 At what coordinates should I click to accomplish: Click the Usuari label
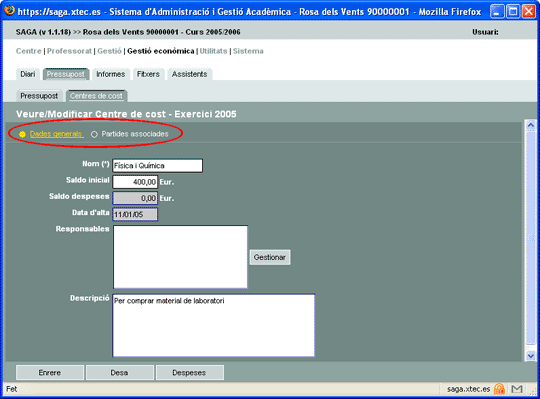coord(485,32)
